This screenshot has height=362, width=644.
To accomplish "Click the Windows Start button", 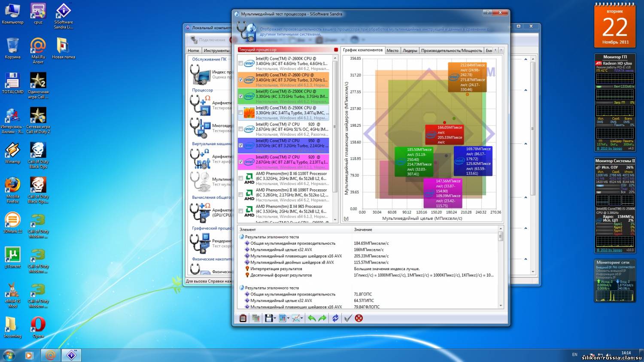I will pos(9,355).
